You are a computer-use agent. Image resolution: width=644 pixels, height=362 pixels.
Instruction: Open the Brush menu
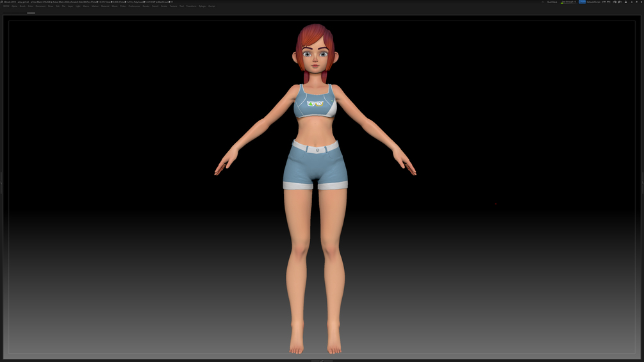(22, 6)
